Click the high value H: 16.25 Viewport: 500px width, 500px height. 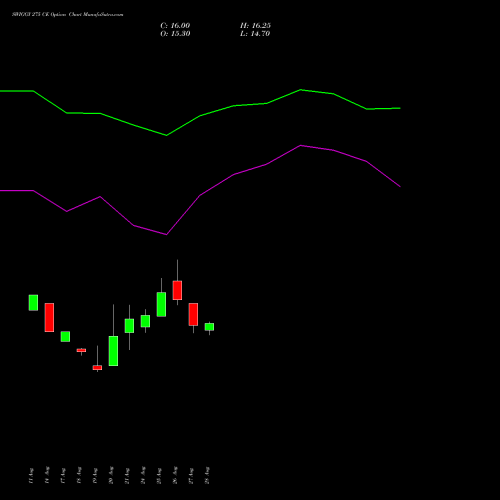pyautogui.click(x=255, y=26)
